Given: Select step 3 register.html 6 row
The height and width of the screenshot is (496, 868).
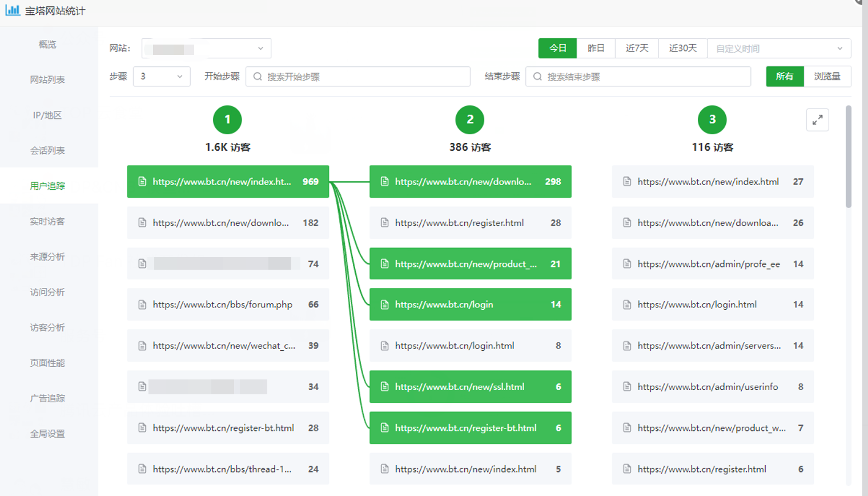Looking at the screenshot, I should click(713, 469).
